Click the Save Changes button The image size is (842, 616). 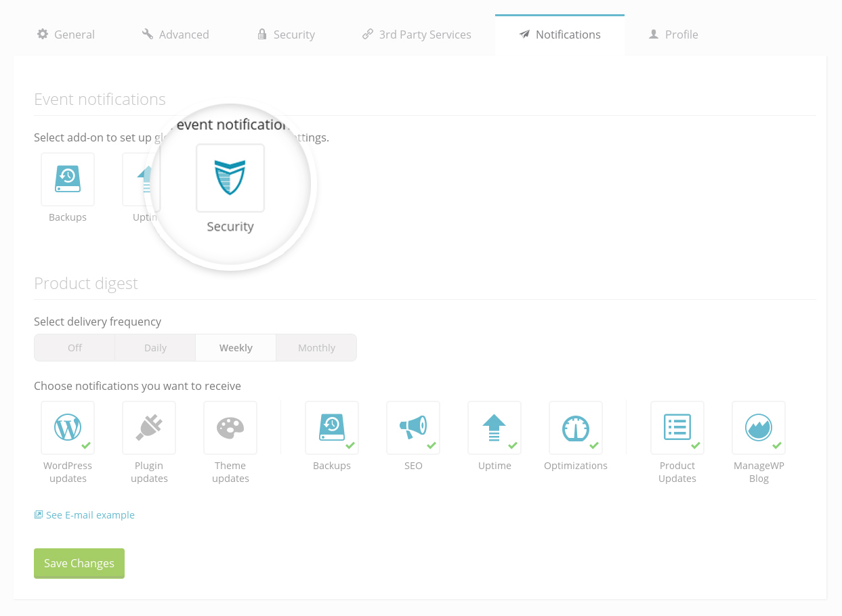79,563
